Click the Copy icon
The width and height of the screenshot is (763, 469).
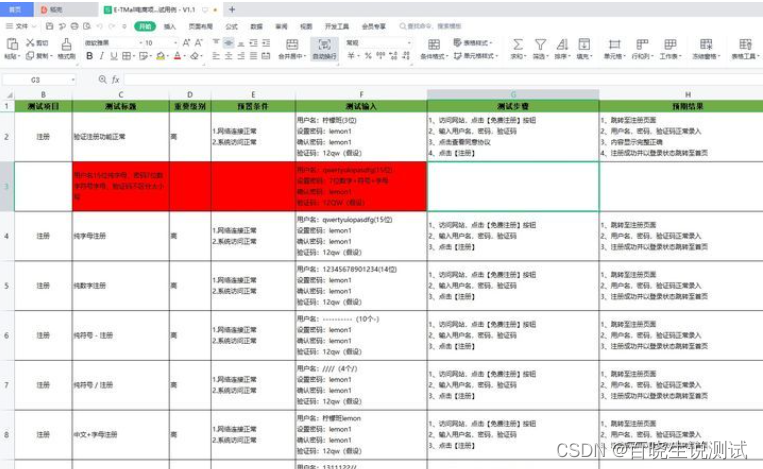pos(30,56)
